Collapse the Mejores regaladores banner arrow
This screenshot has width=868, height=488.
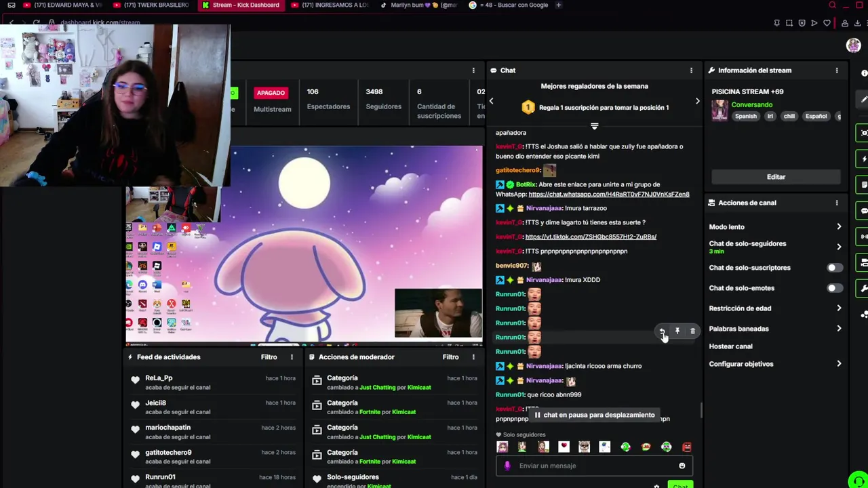coord(594,126)
